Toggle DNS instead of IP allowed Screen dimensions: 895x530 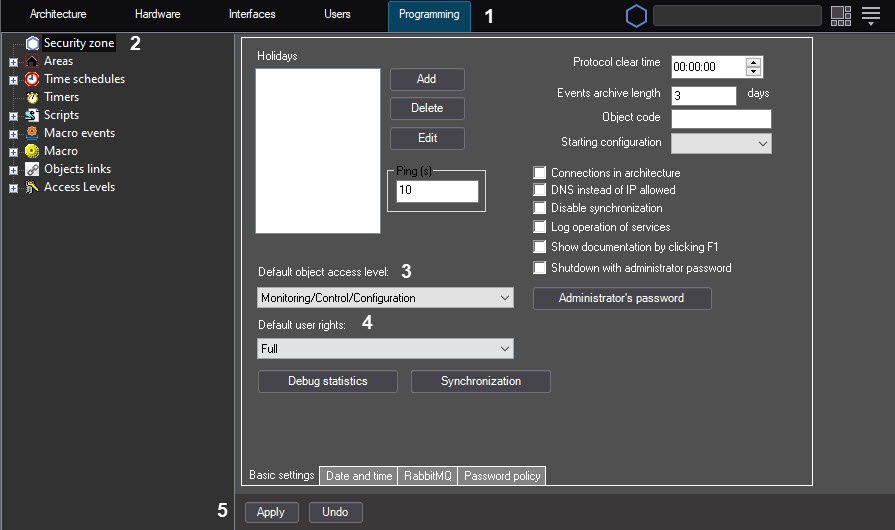[540, 190]
